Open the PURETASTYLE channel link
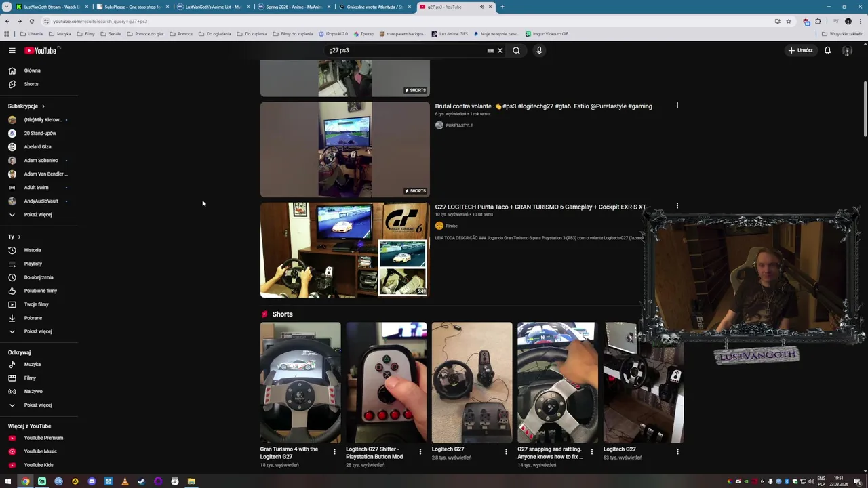This screenshot has height=488, width=868. click(x=459, y=125)
